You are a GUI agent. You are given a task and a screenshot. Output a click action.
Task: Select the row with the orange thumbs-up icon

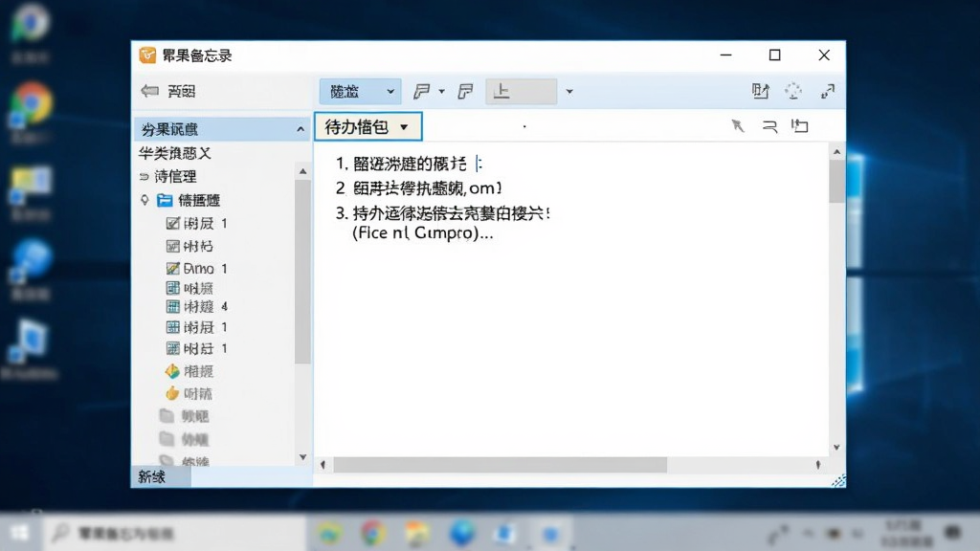[189, 393]
